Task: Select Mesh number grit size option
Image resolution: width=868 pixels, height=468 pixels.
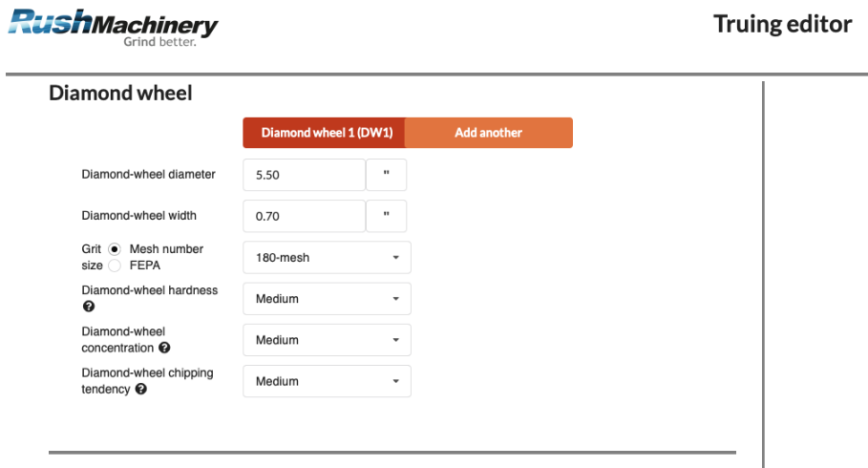Action: (115, 249)
